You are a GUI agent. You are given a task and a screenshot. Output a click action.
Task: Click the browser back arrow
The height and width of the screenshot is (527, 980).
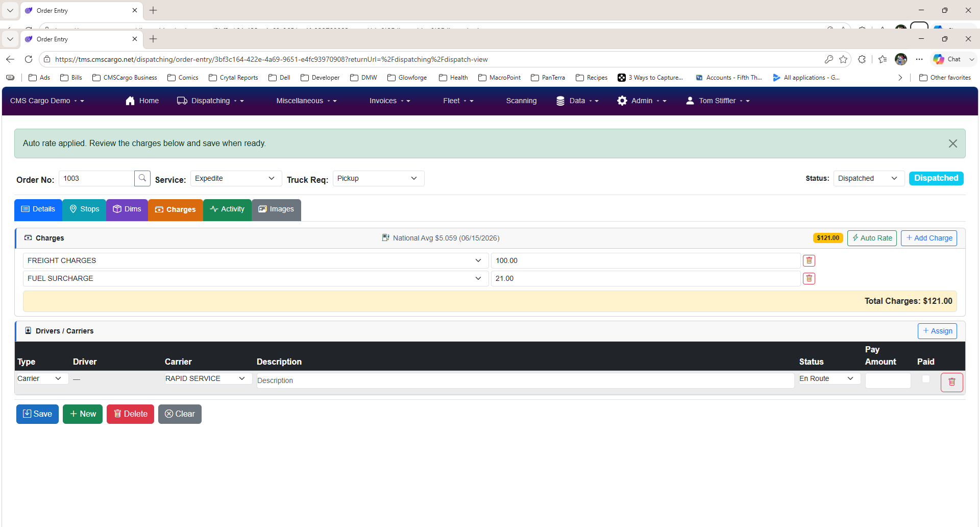click(x=10, y=59)
